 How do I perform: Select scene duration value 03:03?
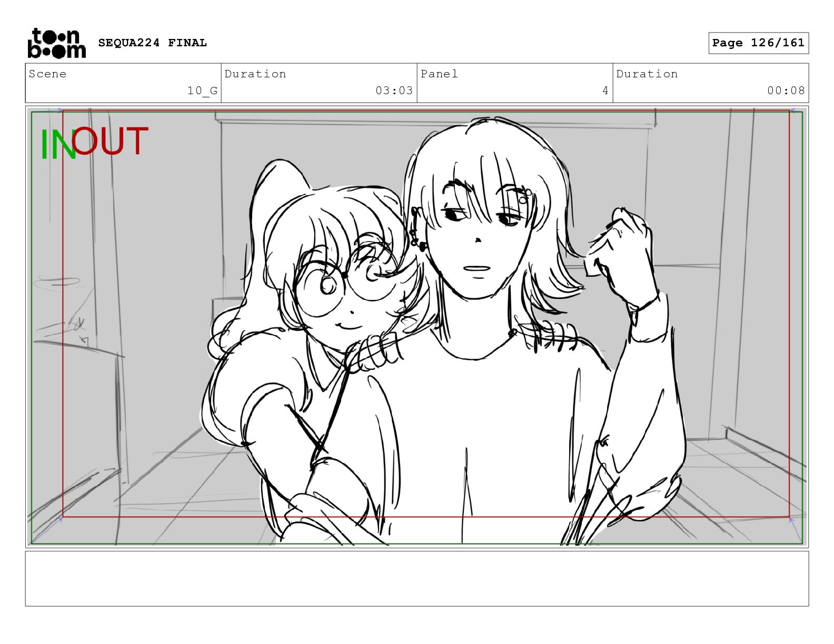coord(394,90)
